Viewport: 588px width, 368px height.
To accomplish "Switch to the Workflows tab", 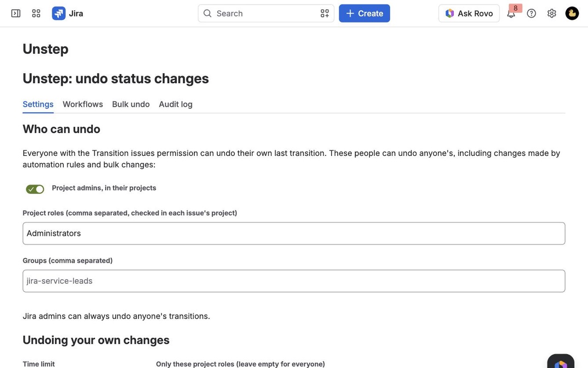I will coord(83,104).
